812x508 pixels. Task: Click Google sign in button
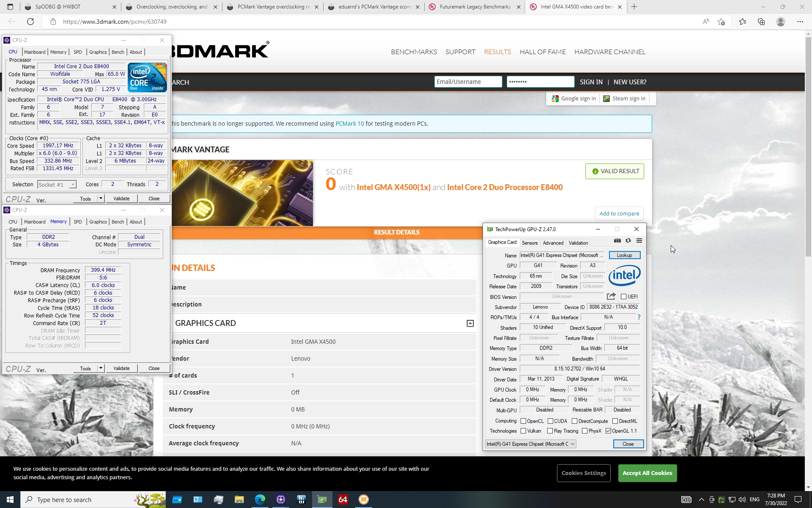click(574, 99)
